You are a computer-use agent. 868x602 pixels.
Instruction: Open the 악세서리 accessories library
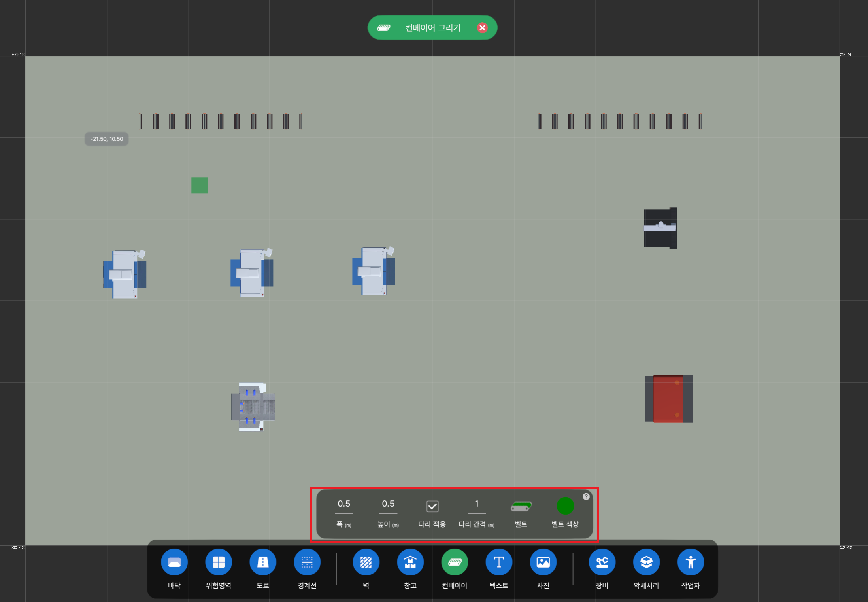point(646,562)
